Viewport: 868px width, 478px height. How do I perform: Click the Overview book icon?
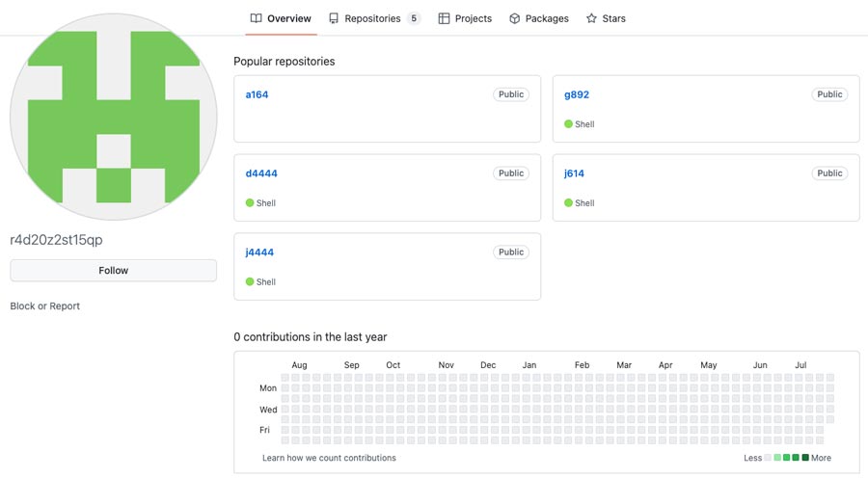point(256,18)
